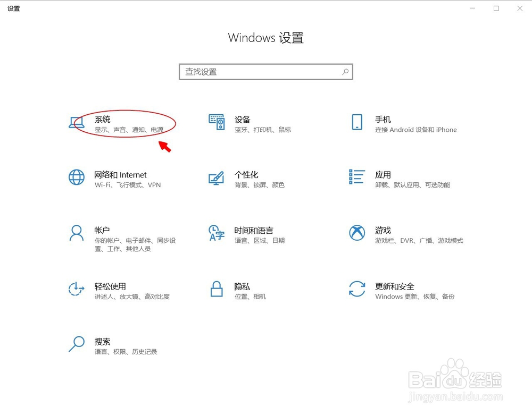Open 设备 settings

[243, 120]
